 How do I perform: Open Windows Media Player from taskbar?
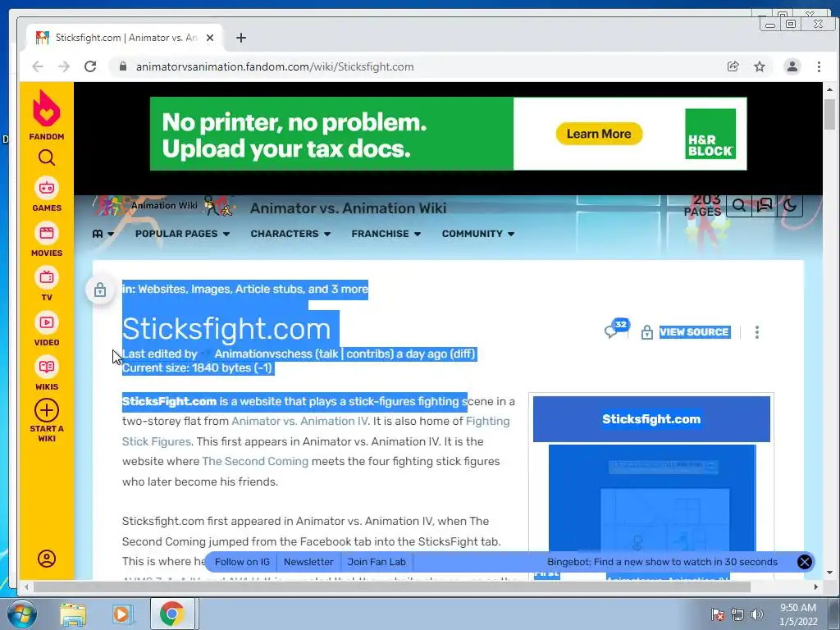(x=121, y=614)
